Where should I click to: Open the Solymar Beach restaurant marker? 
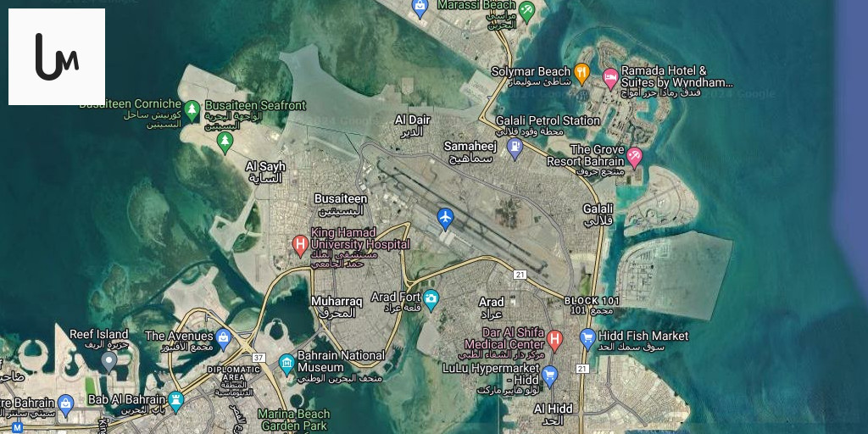coord(581,73)
